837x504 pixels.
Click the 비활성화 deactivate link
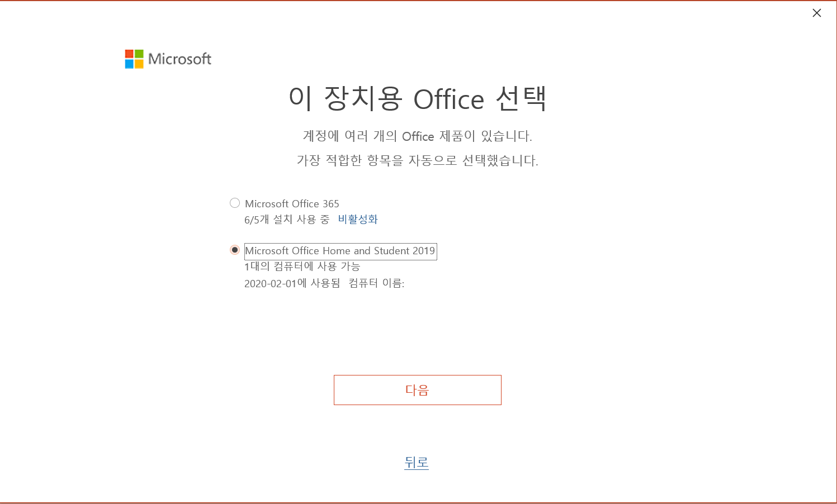[x=358, y=219]
